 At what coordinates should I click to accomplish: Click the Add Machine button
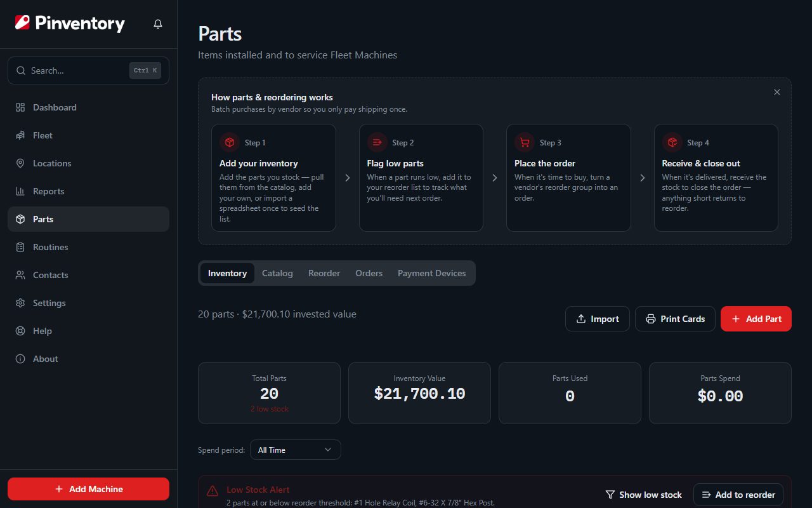(x=88, y=489)
